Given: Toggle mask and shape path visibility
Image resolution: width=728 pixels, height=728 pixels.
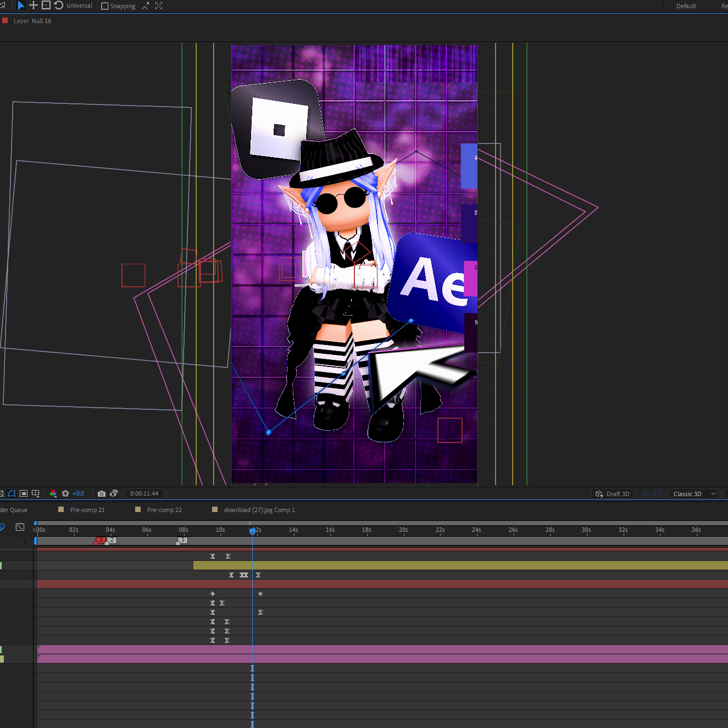Looking at the screenshot, I should click(12, 493).
